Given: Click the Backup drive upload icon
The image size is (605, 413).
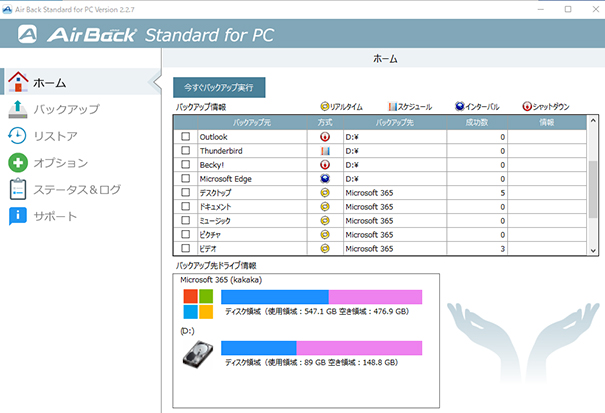Looking at the screenshot, I should pyautogui.click(x=18, y=109).
